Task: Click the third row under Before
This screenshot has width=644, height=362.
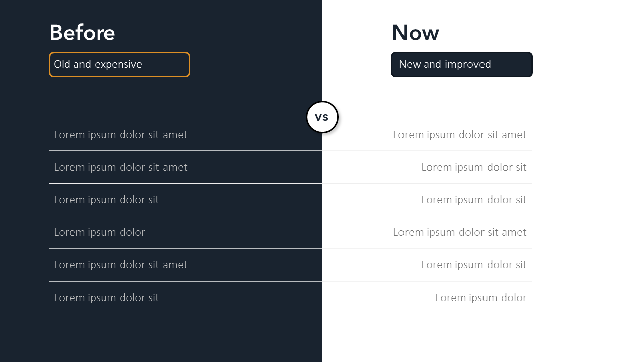Action: tap(107, 200)
